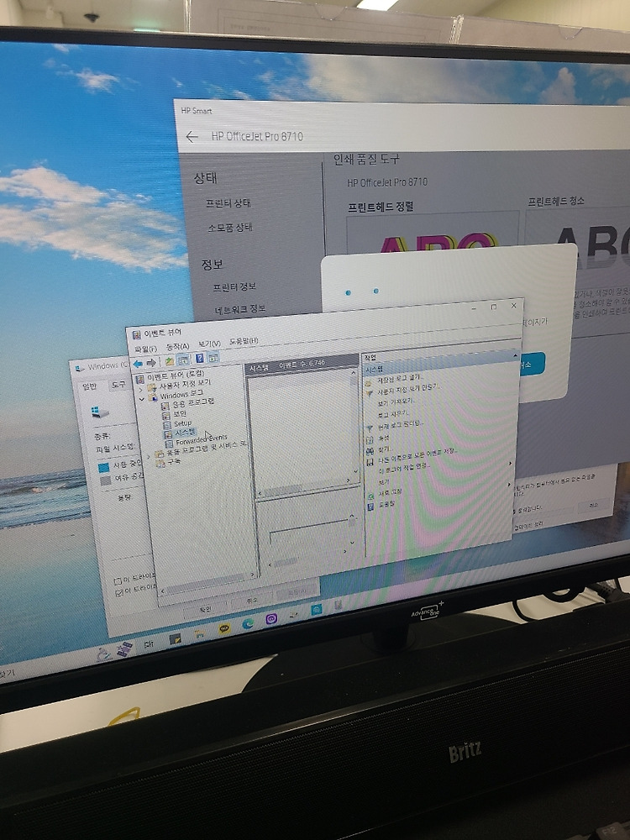
Task: Open the HP Smart taskbar icon
Action: (x=316, y=610)
